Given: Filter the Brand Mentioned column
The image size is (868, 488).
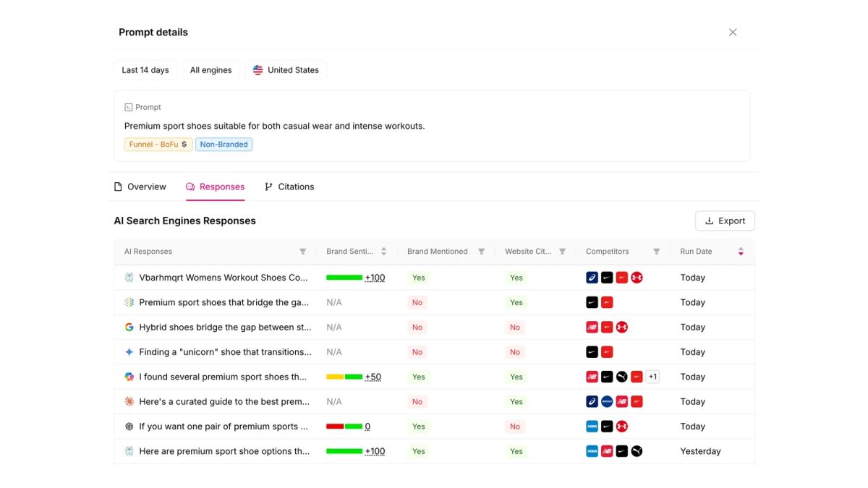Looking at the screenshot, I should coord(481,252).
